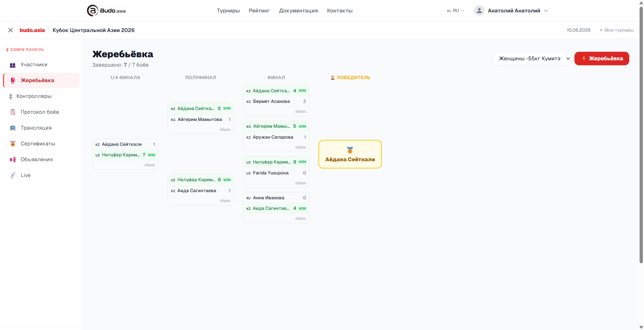Reset the Айдана vs Бермет Асанова match
This screenshot has width=644, height=330.
tap(301, 112)
